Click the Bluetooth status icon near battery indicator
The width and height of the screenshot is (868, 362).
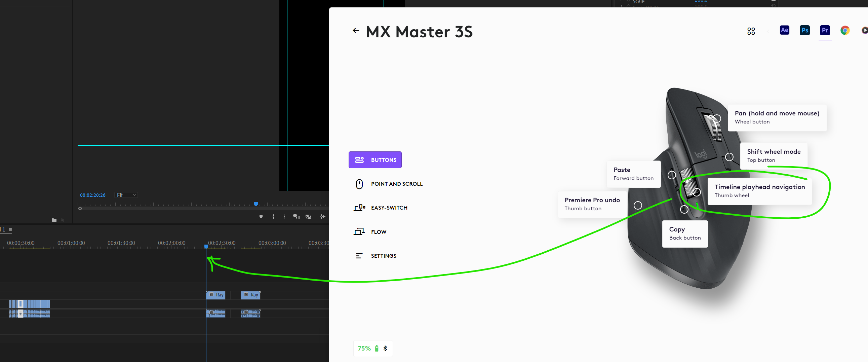click(x=386, y=348)
